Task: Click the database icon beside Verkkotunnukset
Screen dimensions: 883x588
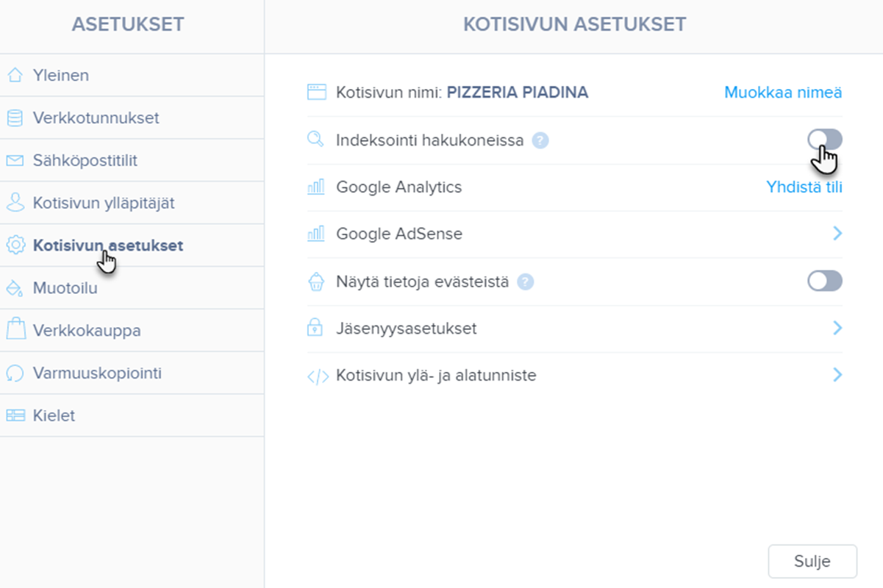Action: 15,118
